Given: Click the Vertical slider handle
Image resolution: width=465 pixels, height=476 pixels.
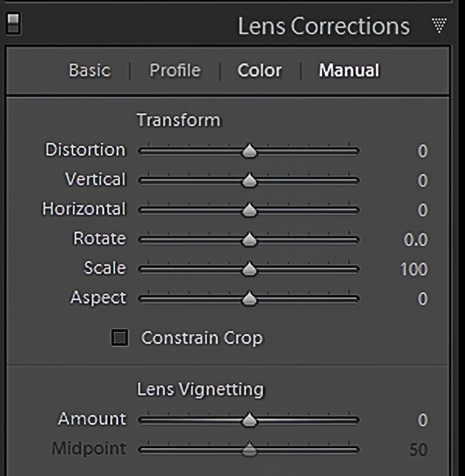Looking at the screenshot, I should pos(249,180).
